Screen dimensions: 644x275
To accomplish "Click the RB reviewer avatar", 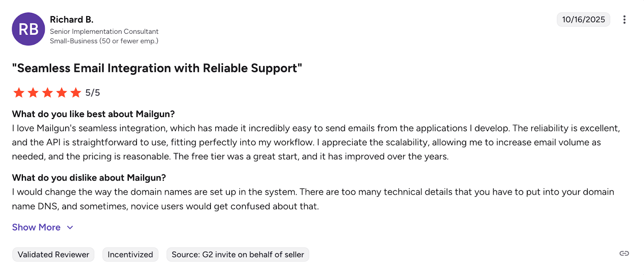I will (x=28, y=29).
